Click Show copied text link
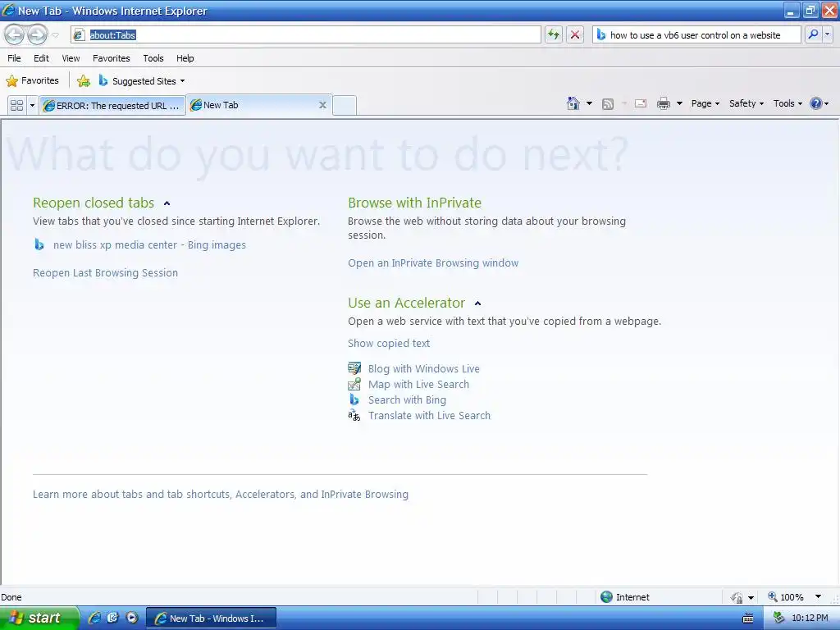 coord(388,344)
